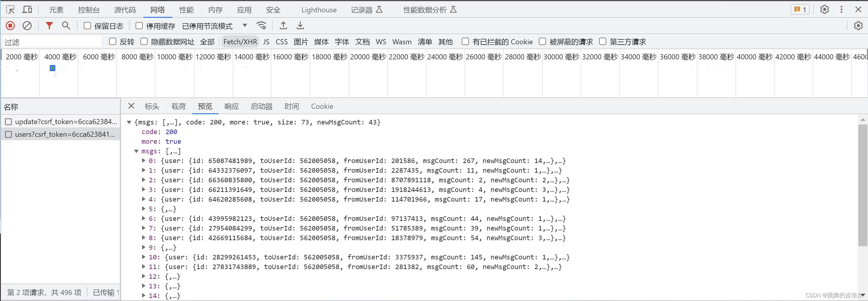Open network panel settings gear
Image resolution: width=868 pixels, height=301 pixels.
(x=858, y=26)
